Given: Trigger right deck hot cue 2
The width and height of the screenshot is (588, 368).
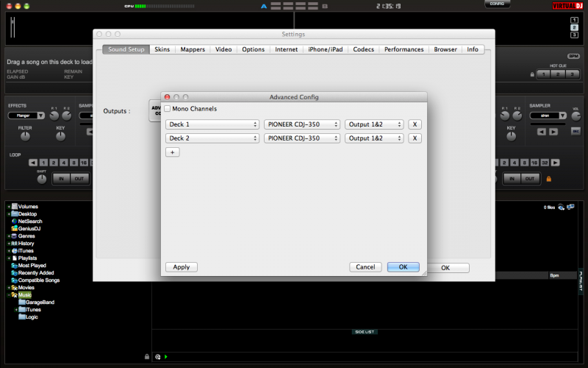Looking at the screenshot, I should coord(558,74).
